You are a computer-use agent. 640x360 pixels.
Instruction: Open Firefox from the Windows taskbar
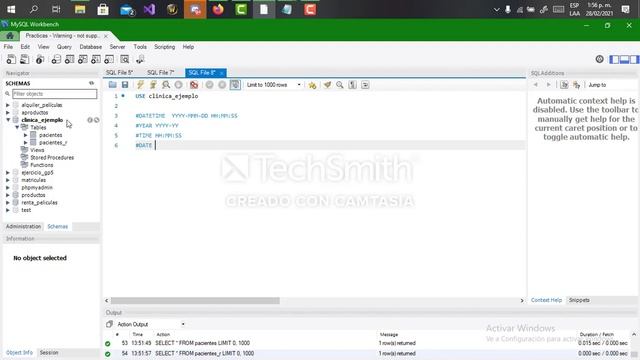[218, 9]
